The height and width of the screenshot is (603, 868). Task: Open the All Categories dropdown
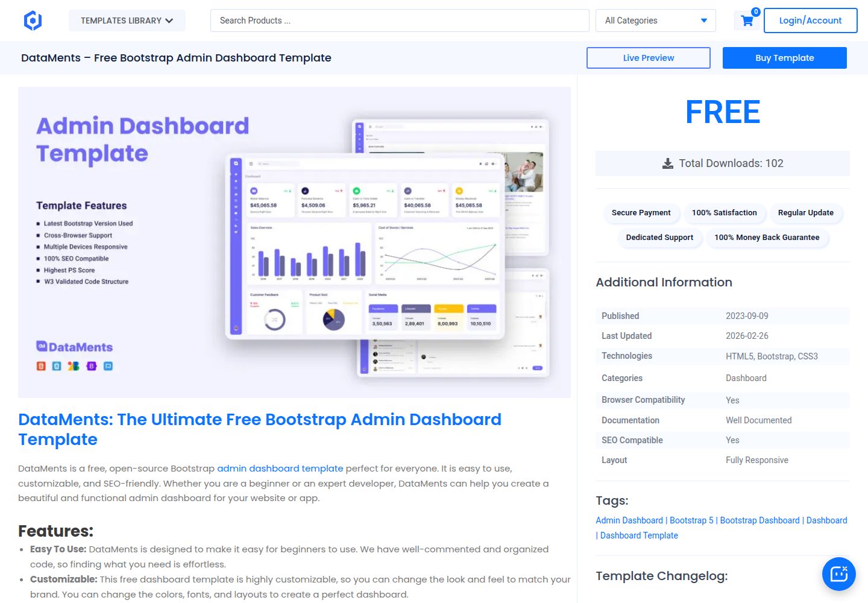(656, 21)
